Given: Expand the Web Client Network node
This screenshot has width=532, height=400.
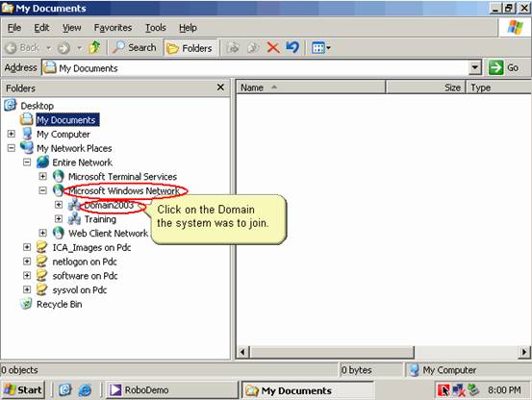Looking at the screenshot, I should 42,233.
